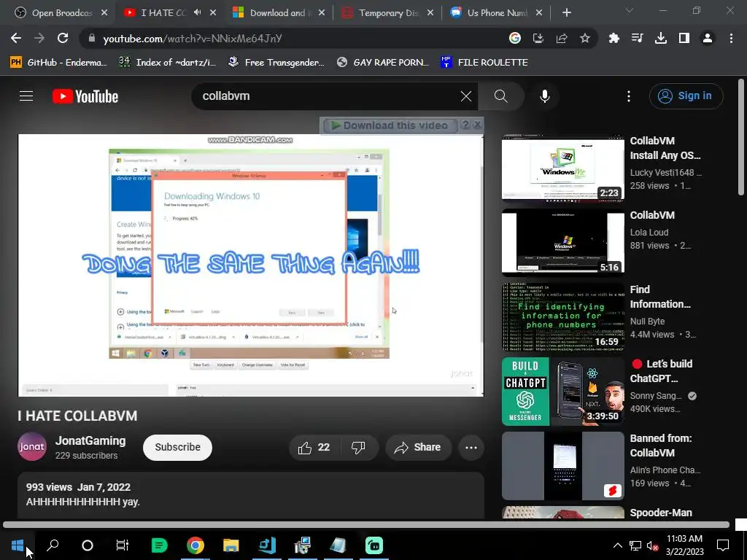Click the page vertical scrollbar

pyautogui.click(x=741, y=137)
